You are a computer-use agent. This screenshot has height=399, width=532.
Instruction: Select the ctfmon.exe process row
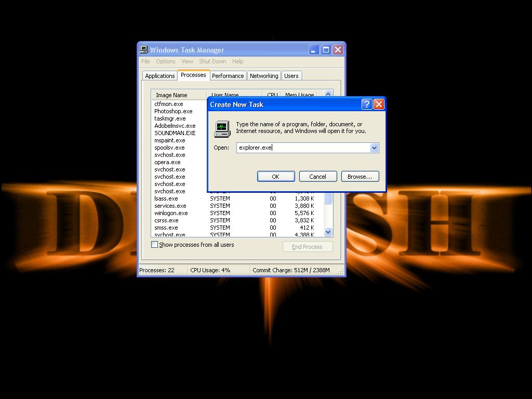pyautogui.click(x=169, y=104)
